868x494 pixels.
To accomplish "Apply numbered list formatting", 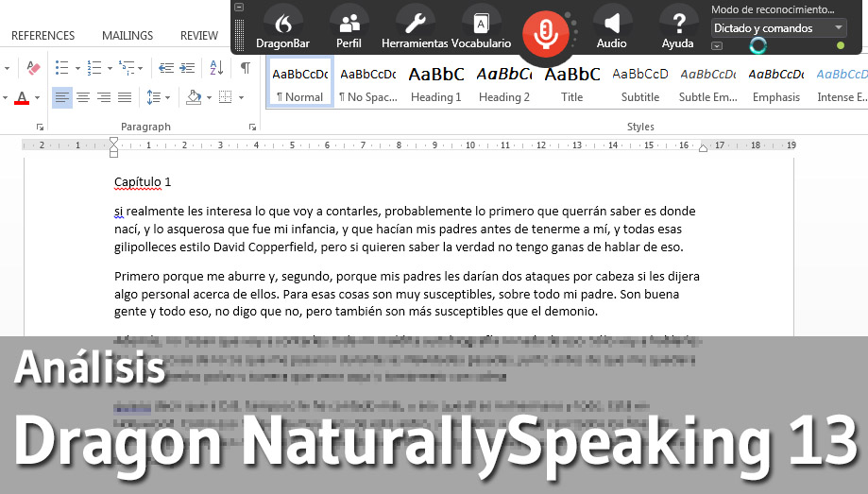I will [94, 68].
